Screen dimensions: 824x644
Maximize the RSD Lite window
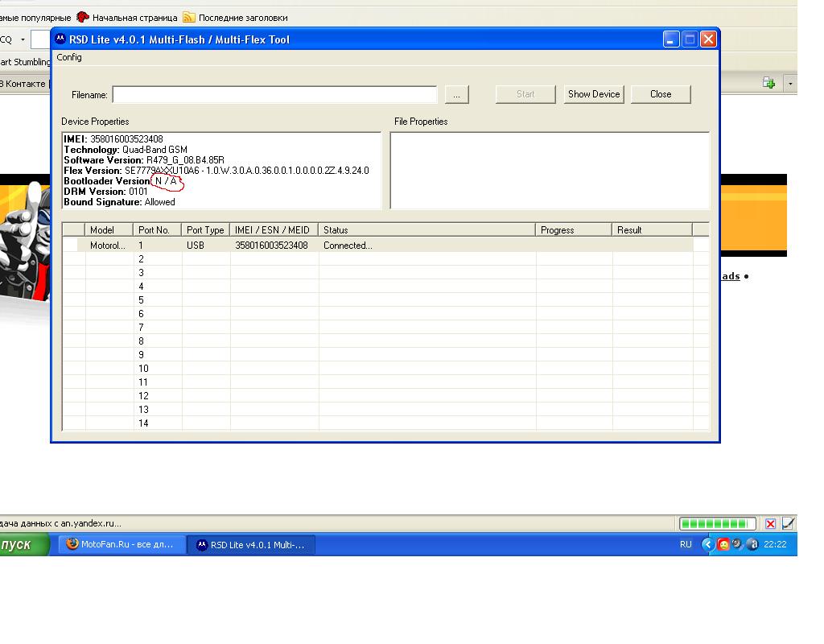tap(690, 39)
